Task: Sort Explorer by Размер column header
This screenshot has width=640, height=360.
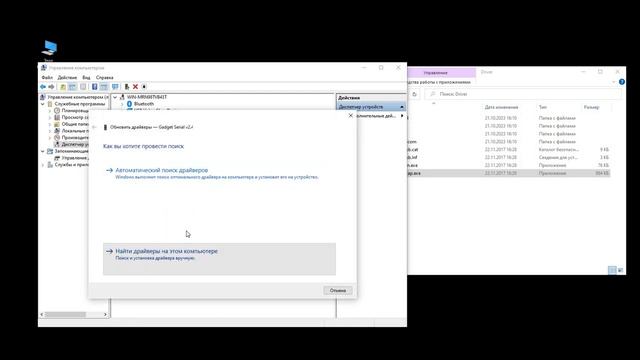Action: pyautogui.click(x=591, y=107)
